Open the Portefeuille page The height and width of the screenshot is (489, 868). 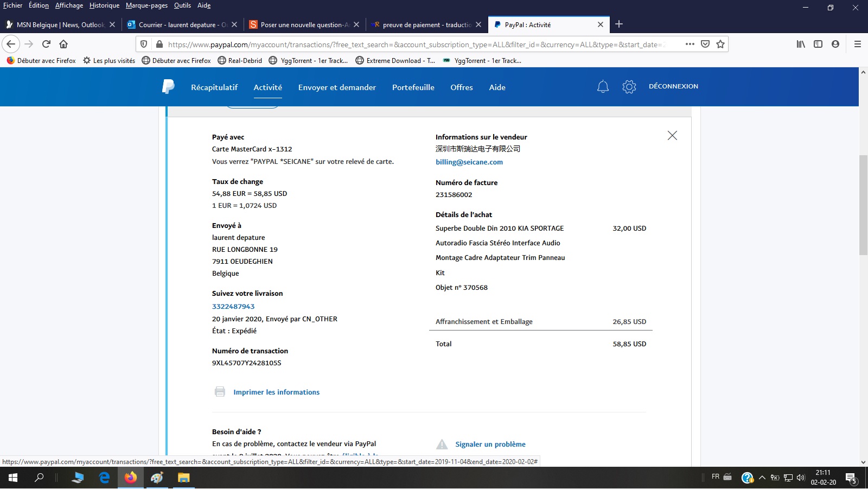[x=413, y=87]
